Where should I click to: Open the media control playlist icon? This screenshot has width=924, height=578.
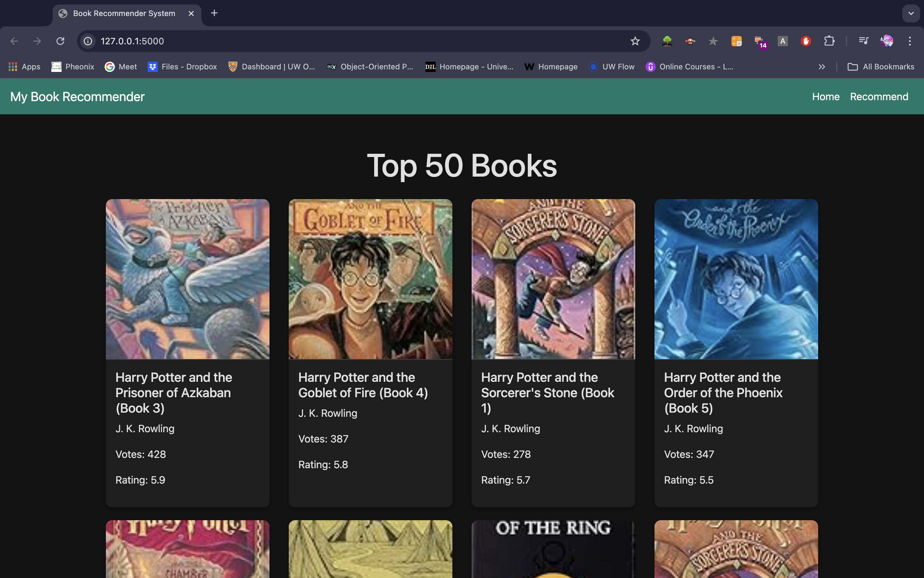pyautogui.click(x=863, y=41)
